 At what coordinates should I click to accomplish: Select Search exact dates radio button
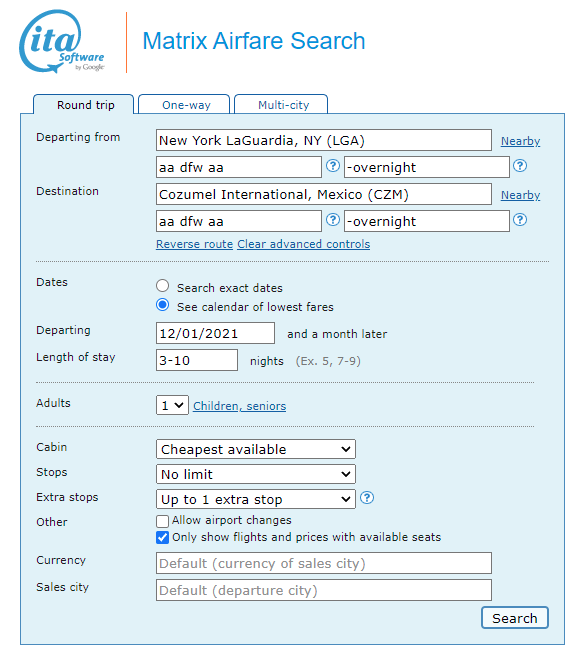tap(162, 286)
